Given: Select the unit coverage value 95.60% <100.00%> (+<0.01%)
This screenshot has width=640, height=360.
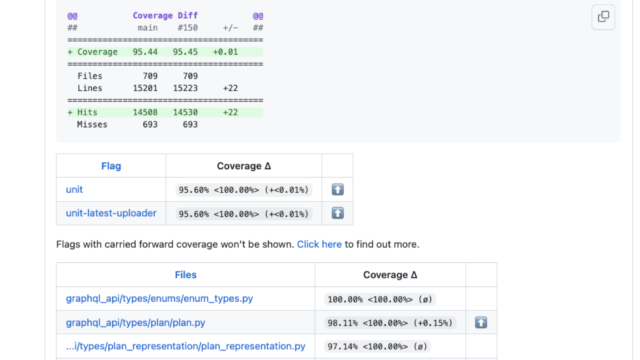Looking at the screenshot, I should click(244, 190).
